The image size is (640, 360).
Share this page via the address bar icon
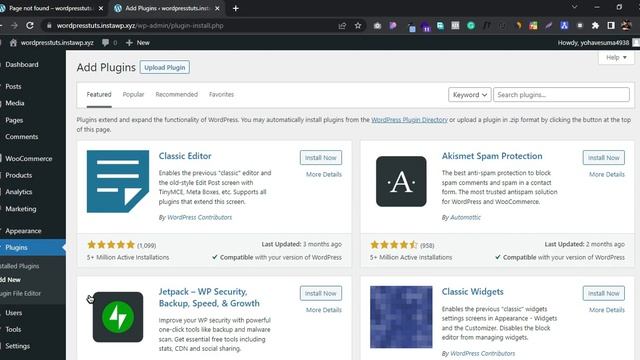tap(342, 26)
